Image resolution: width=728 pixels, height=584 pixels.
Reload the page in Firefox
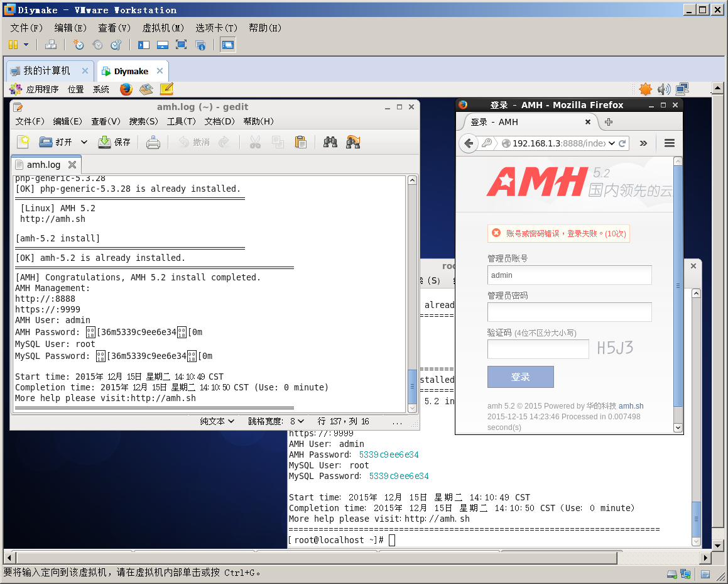[622, 143]
